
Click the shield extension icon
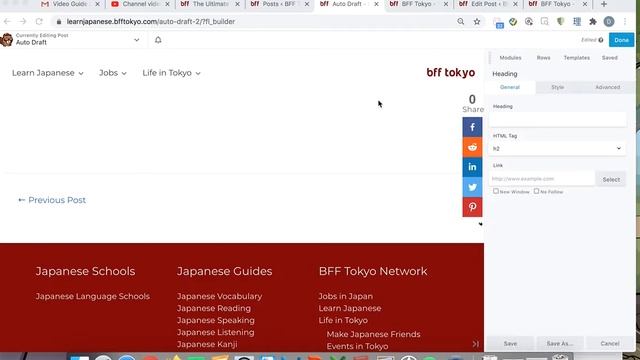560,22
